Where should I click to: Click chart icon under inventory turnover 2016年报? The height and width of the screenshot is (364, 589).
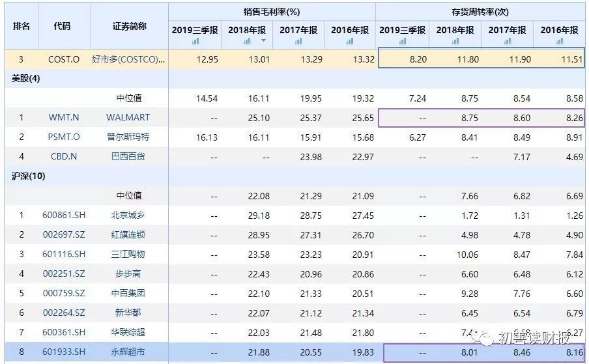pyautogui.click(x=560, y=41)
